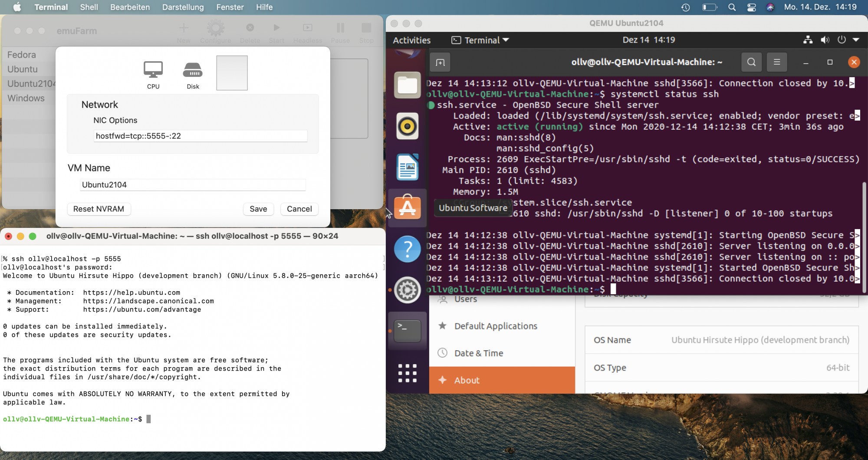Click the VM Name text field

[x=193, y=184]
